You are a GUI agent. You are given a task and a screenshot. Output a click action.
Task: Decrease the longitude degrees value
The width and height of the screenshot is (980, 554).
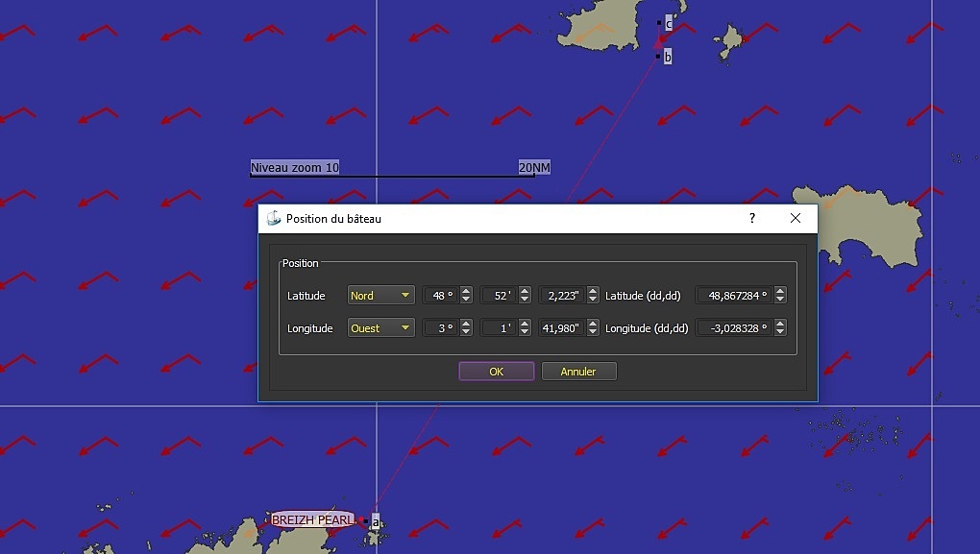(466, 332)
